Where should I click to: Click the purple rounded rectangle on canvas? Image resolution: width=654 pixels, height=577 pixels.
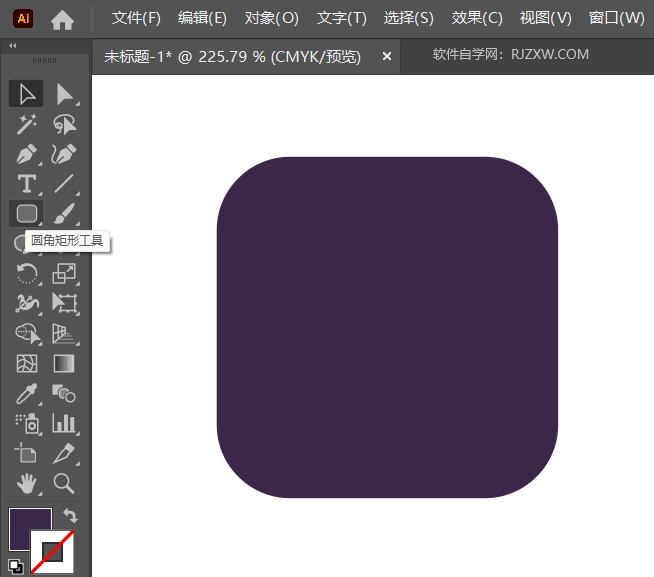tap(387, 327)
